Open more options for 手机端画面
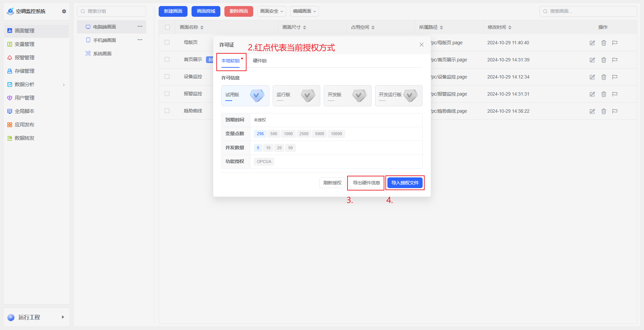 pos(140,40)
